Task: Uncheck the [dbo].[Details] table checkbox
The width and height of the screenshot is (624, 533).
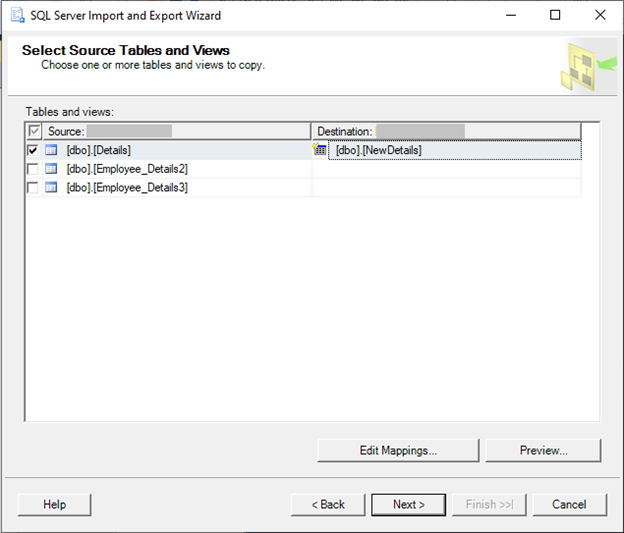Action: 33,150
